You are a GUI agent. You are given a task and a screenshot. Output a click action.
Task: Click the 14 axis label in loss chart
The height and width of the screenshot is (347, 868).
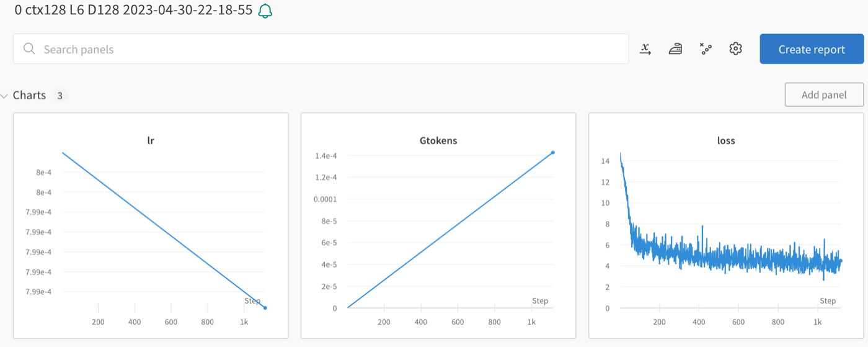pos(606,161)
